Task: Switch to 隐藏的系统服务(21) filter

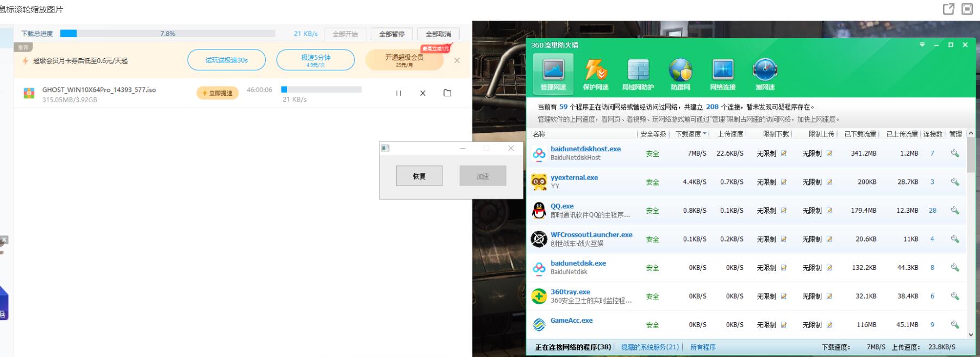Action: [x=650, y=347]
